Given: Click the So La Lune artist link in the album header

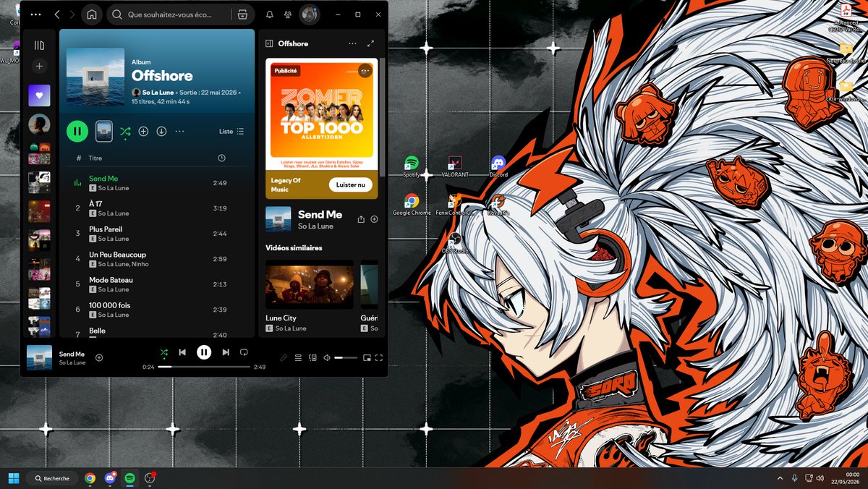Looking at the screenshot, I should [158, 93].
